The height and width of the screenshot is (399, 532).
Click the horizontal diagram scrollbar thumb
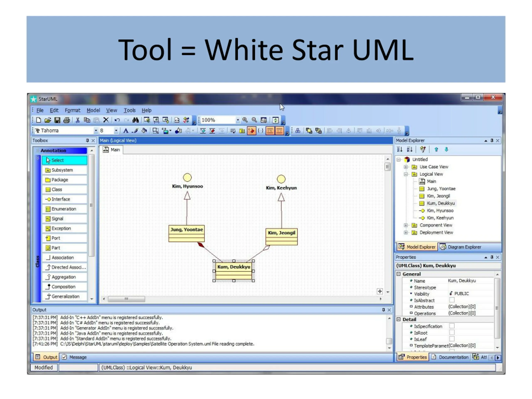pyautogui.click(x=126, y=299)
